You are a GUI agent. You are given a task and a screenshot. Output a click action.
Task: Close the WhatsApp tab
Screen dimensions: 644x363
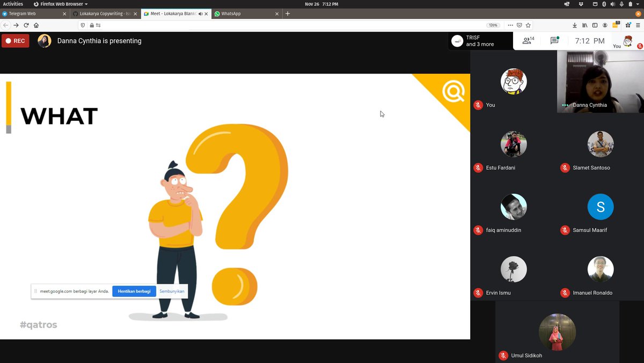pos(277,13)
